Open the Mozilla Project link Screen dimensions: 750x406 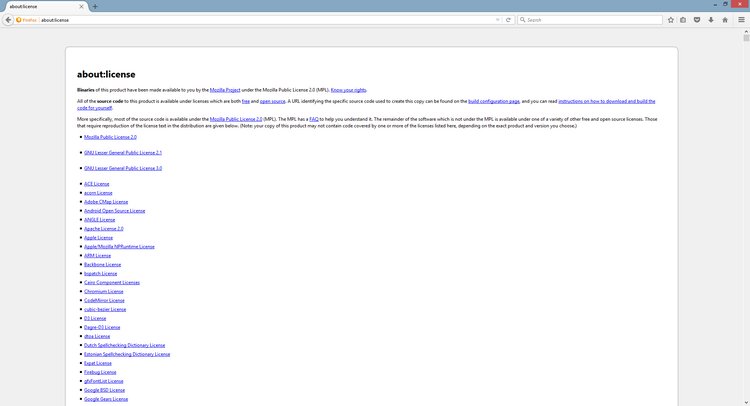225,90
